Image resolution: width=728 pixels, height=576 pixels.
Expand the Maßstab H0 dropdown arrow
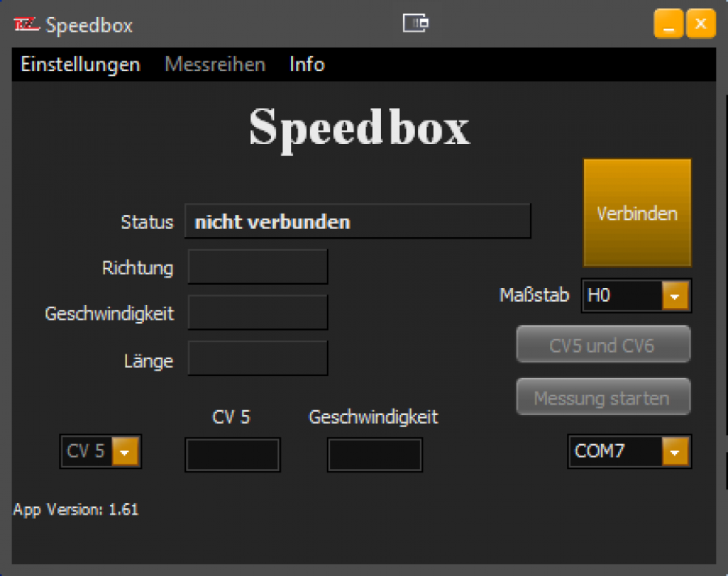(675, 295)
